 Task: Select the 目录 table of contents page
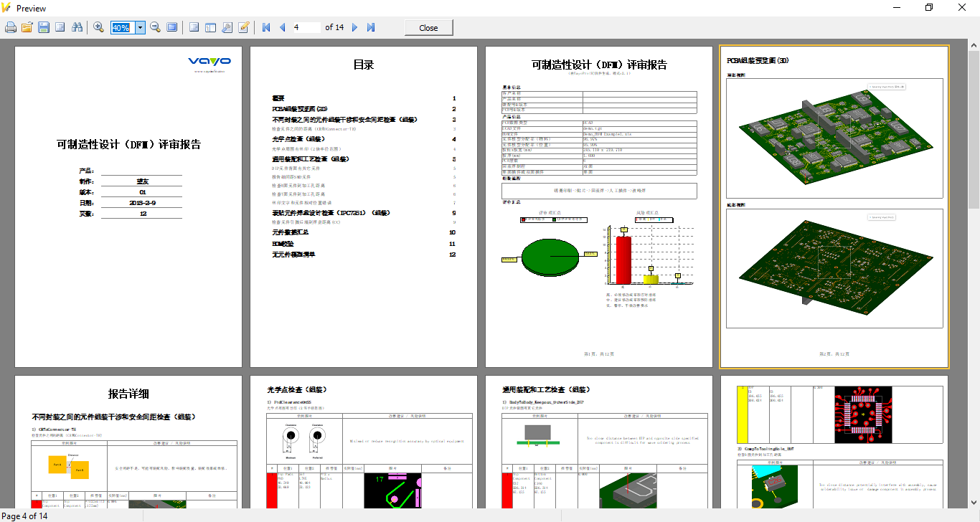click(x=364, y=207)
